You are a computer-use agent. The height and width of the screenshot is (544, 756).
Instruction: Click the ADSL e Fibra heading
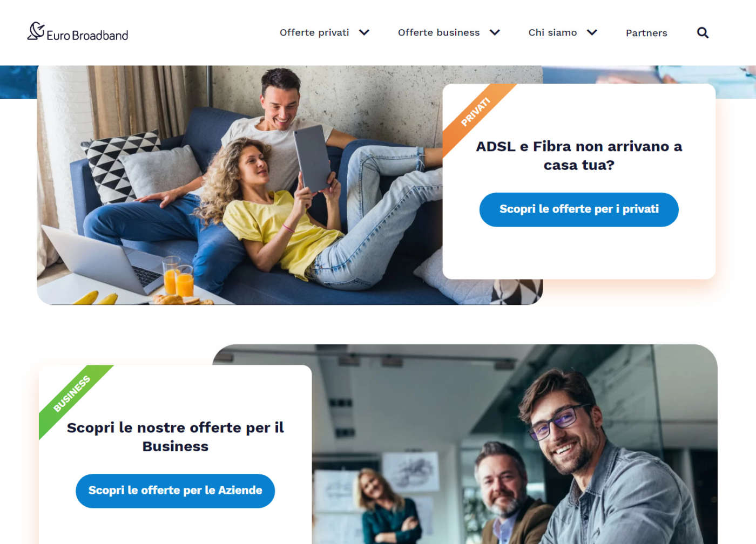pyautogui.click(x=579, y=155)
